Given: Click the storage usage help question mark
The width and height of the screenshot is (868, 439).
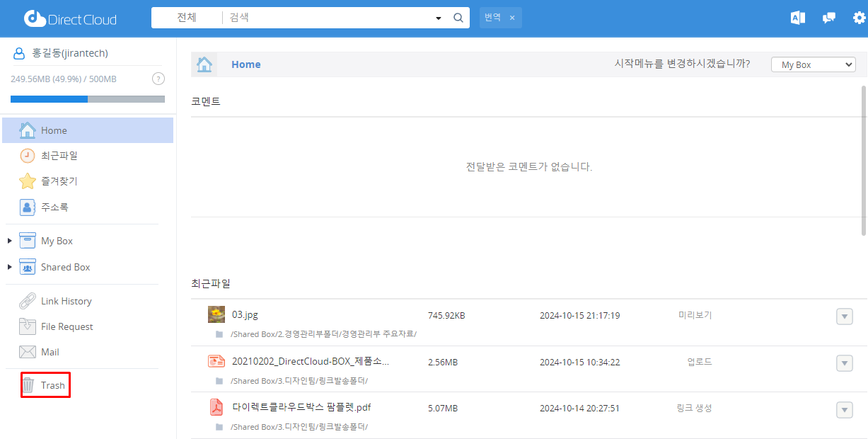Looking at the screenshot, I should 158,79.
